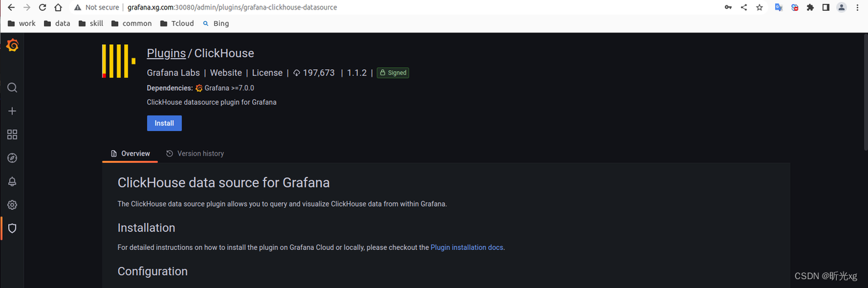This screenshot has height=288, width=868.
Task: Go back with the browser back arrow
Action: [x=10, y=7]
